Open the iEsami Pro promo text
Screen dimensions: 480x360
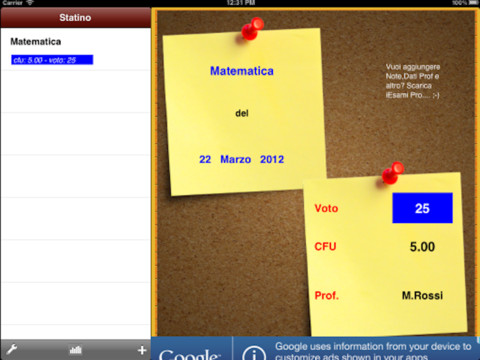pos(413,81)
